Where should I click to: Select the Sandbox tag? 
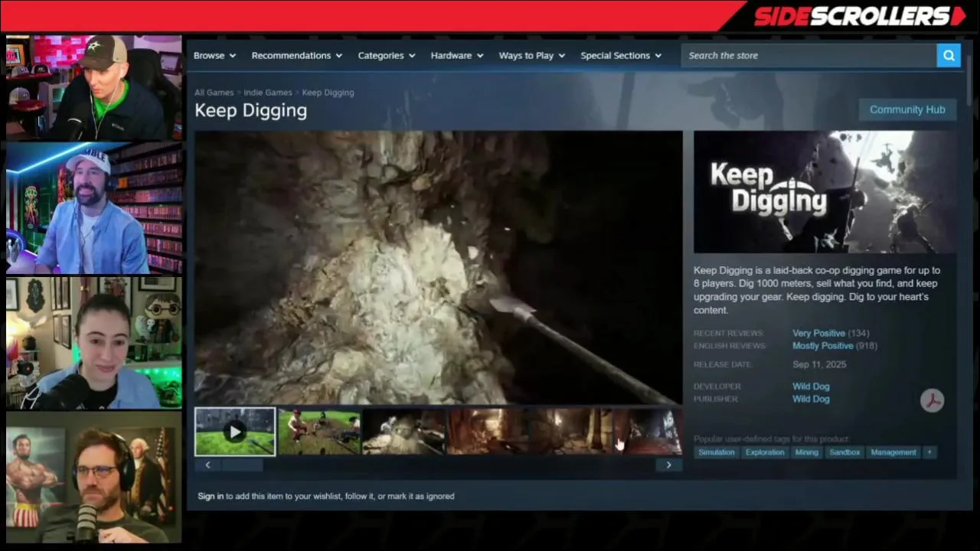pos(844,452)
